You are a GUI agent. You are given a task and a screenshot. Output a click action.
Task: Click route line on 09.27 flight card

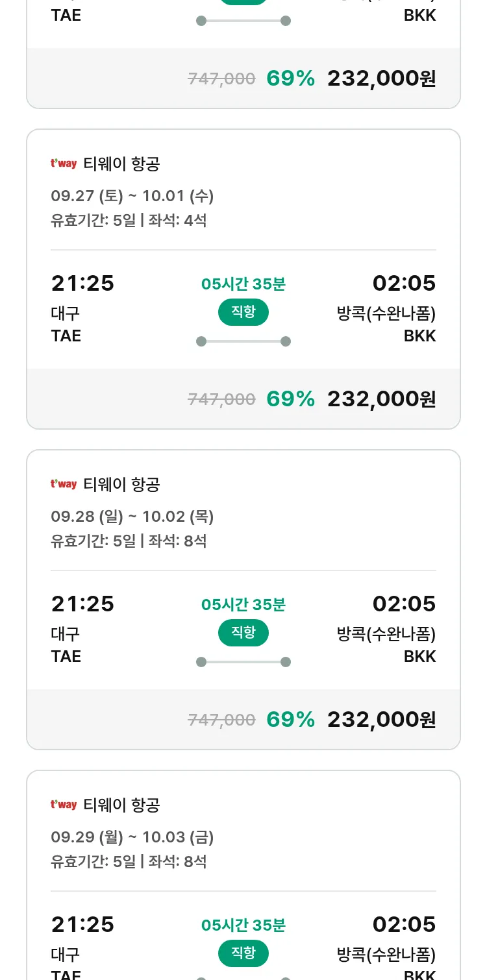(243, 341)
